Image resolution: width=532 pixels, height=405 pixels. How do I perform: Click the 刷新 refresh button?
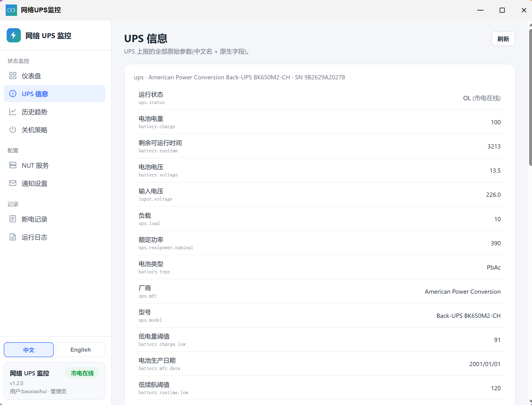503,39
